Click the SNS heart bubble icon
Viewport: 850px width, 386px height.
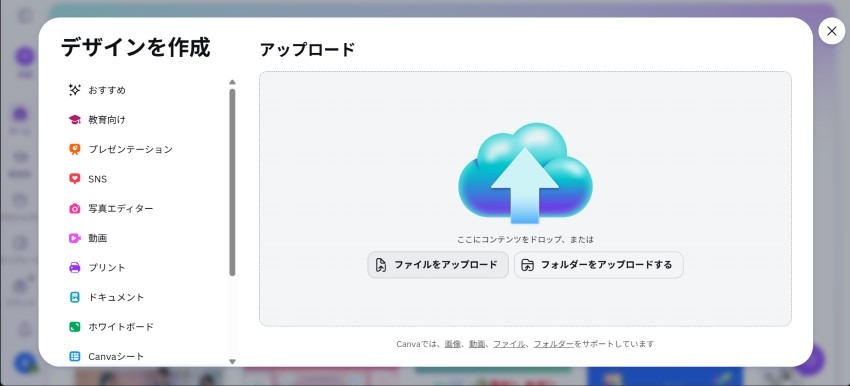click(x=75, y=179)
